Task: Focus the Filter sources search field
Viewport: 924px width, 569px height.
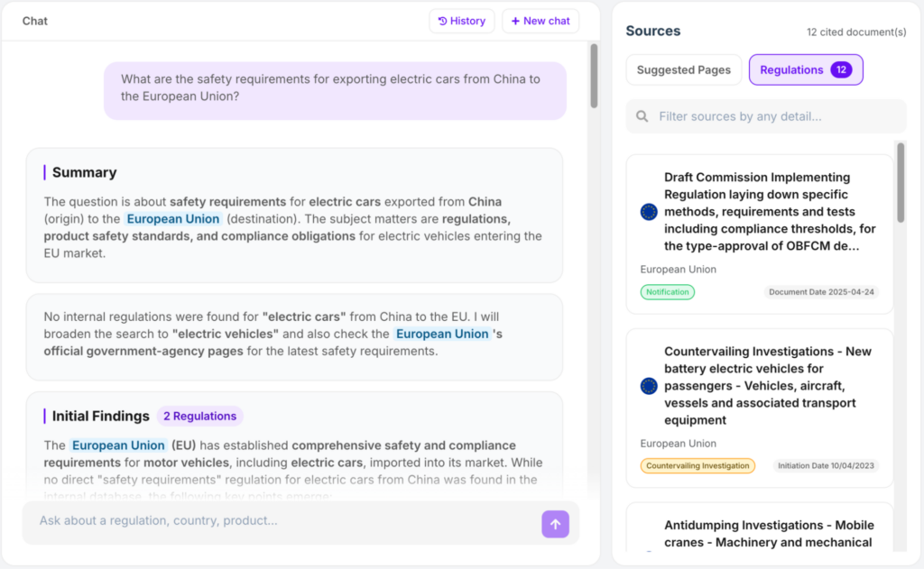Action: (x=766, y=116)
